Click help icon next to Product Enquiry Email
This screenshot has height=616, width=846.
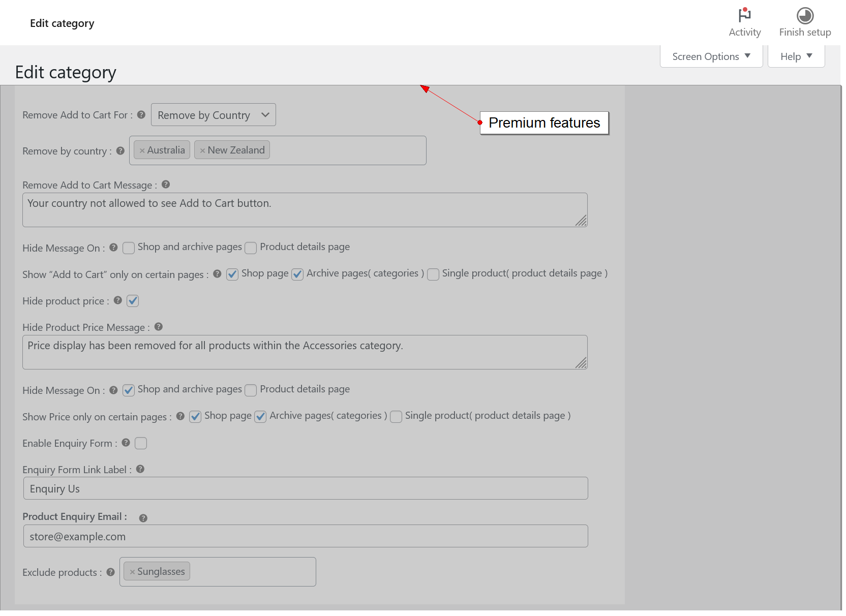[x=143, y=518]
